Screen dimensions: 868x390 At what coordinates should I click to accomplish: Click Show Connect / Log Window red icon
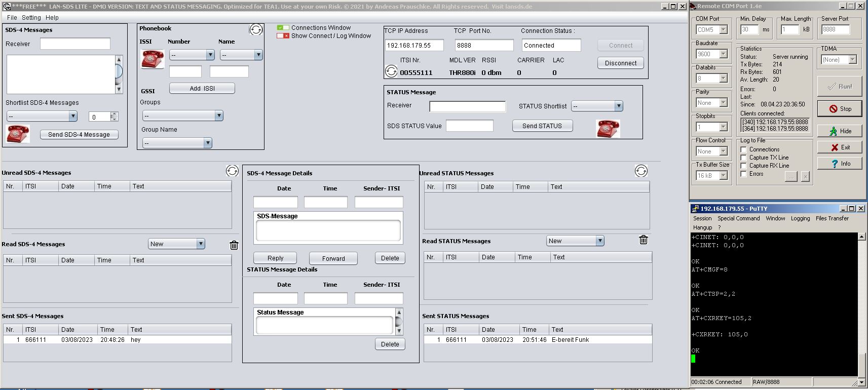click(x=283, y=36)
